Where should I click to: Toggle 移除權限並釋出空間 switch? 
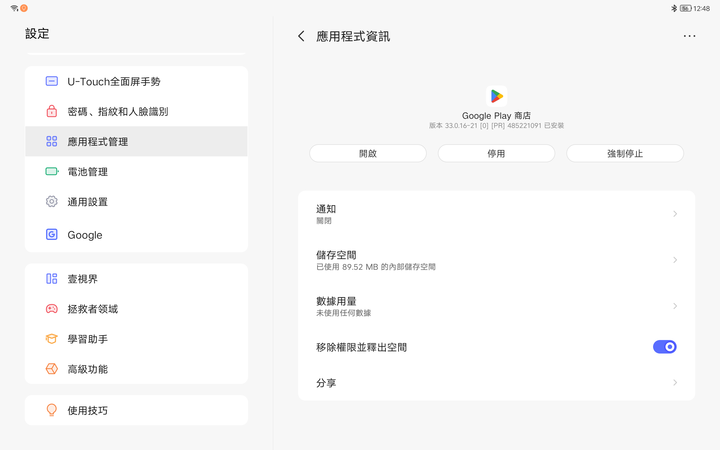(x=664, y=347)
